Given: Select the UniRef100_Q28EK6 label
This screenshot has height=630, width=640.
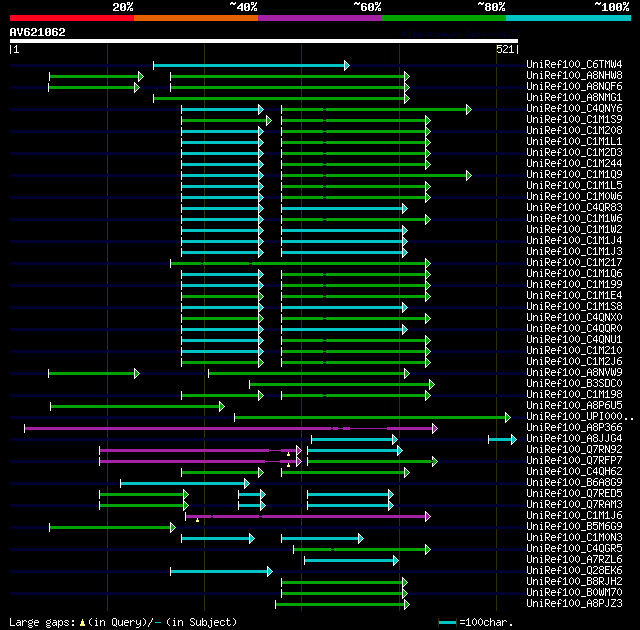Looking at the screenshot, I should pyautogui.click(x=574, y=571).
